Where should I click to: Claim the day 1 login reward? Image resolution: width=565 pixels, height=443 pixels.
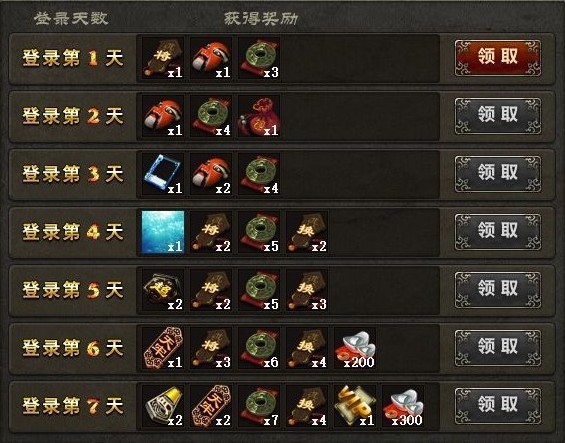pyautogui.click(x=498, y=58)
